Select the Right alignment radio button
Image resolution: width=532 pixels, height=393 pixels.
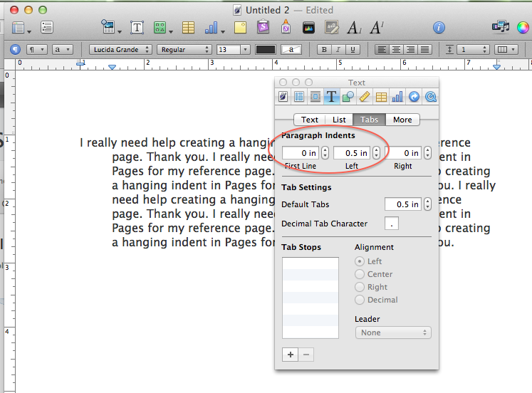pos(360,287)
